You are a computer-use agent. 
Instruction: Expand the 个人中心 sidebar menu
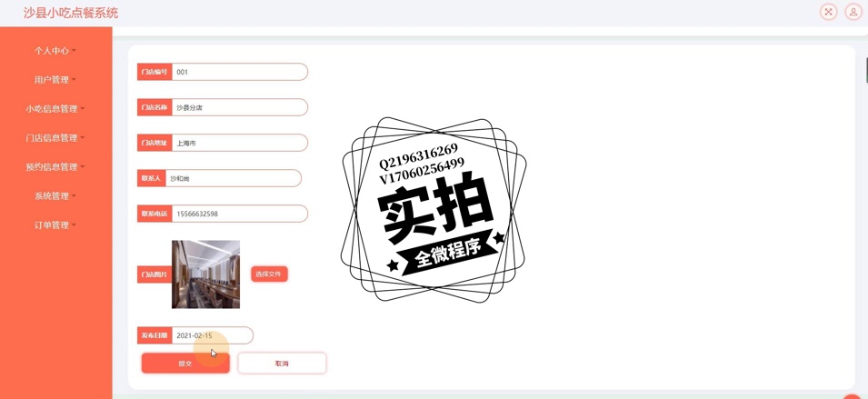tap(55, 51)
